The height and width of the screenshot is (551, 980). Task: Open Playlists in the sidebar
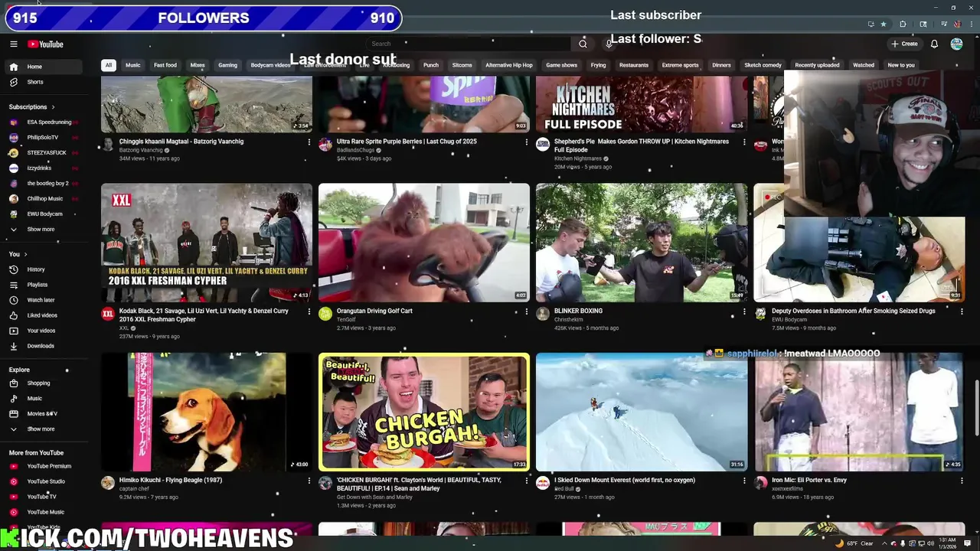pos(44,285)
